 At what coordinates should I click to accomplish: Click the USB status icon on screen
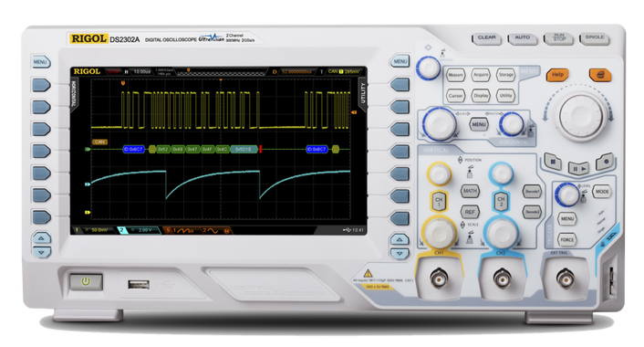tap(347, 230)
